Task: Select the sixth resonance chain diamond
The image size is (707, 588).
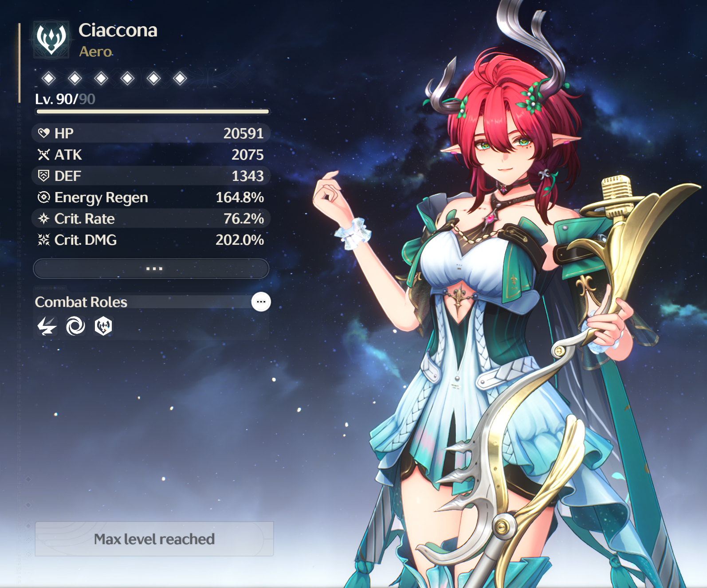Action: click(x=180, y=78)
